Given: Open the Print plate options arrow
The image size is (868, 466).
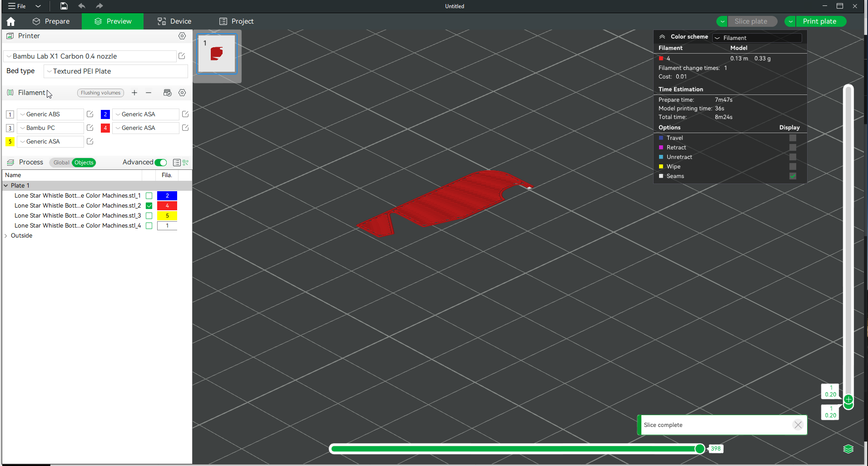Looking at the screenshot, I should pyautogui.click(x=790, y=21).
